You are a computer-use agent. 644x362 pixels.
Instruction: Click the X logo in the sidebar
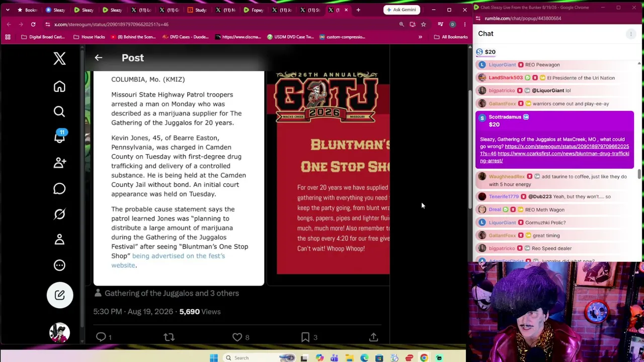[x=59, y=58]
